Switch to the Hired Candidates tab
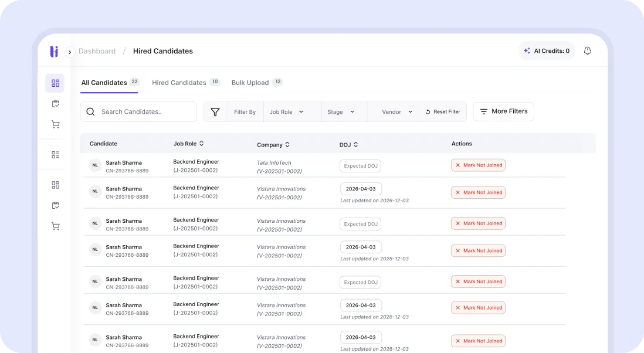The image size is (644, 353). [179, 82]
